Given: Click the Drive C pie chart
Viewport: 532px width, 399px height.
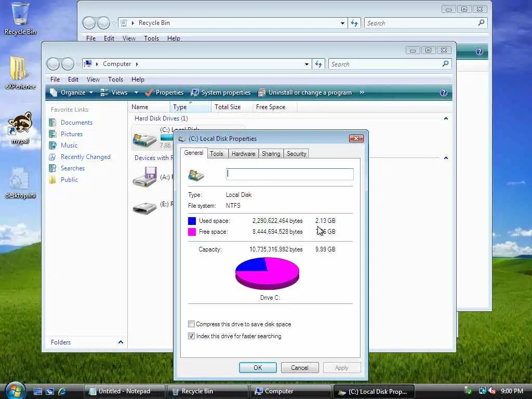Looking at the screenshot, I should [x=268, y=273].
